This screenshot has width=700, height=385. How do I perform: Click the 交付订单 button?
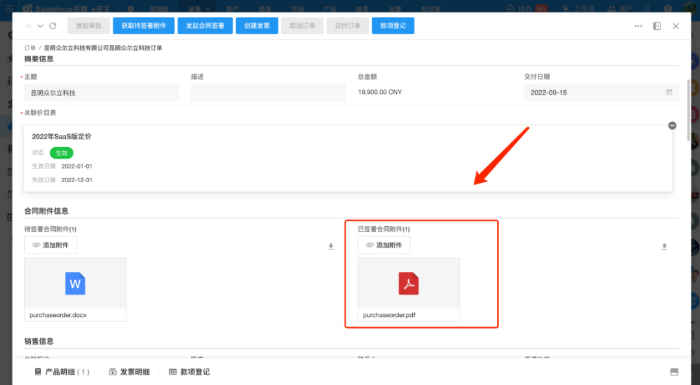[x=347, y=25]
